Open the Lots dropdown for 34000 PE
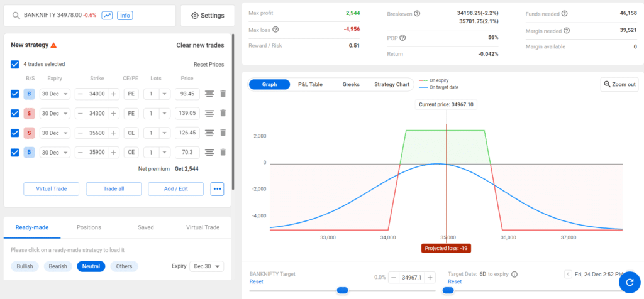 pyautogui.click(x=157, y=94)
